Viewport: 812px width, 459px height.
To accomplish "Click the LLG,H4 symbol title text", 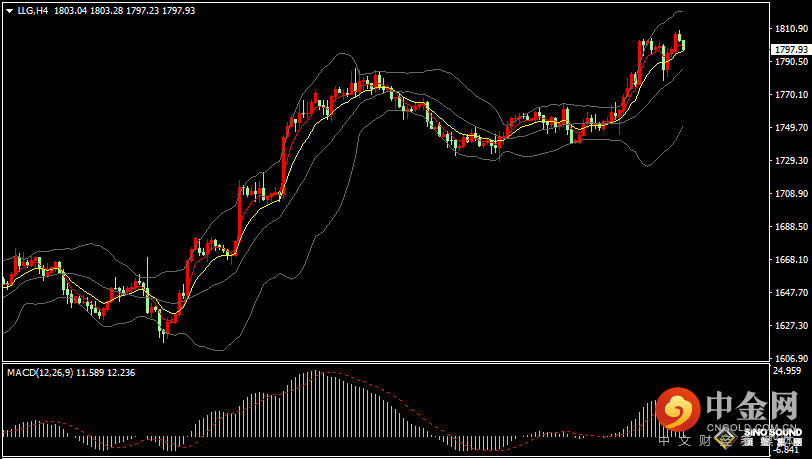I will click(33, 10).
